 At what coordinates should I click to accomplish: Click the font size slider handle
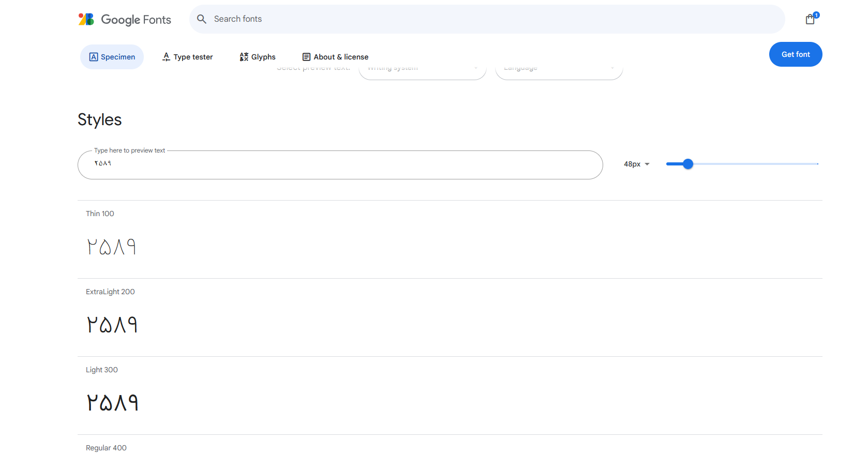pyautogui.click(x=688, y=164)
